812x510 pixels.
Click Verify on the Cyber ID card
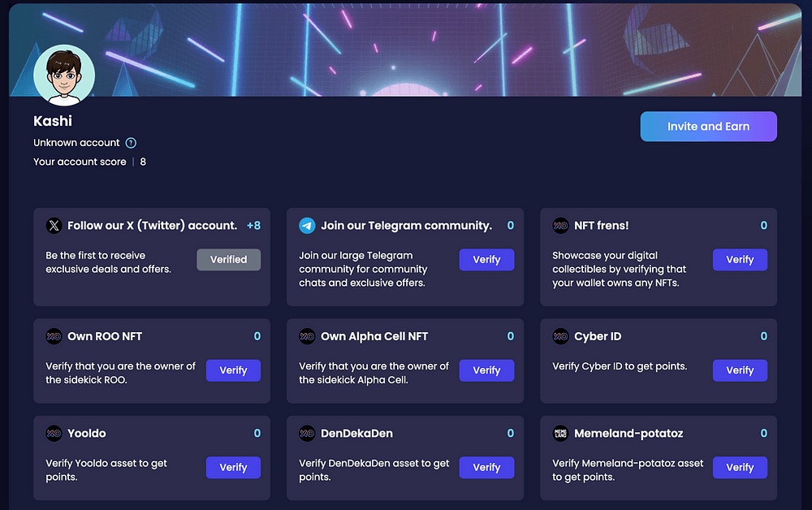click(x=740, y=370)
